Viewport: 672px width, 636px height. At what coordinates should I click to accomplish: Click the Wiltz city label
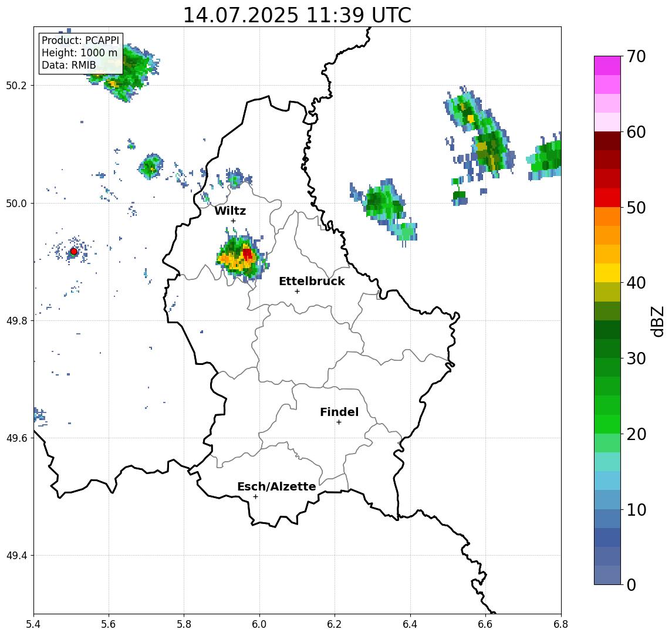click(230, 211)
